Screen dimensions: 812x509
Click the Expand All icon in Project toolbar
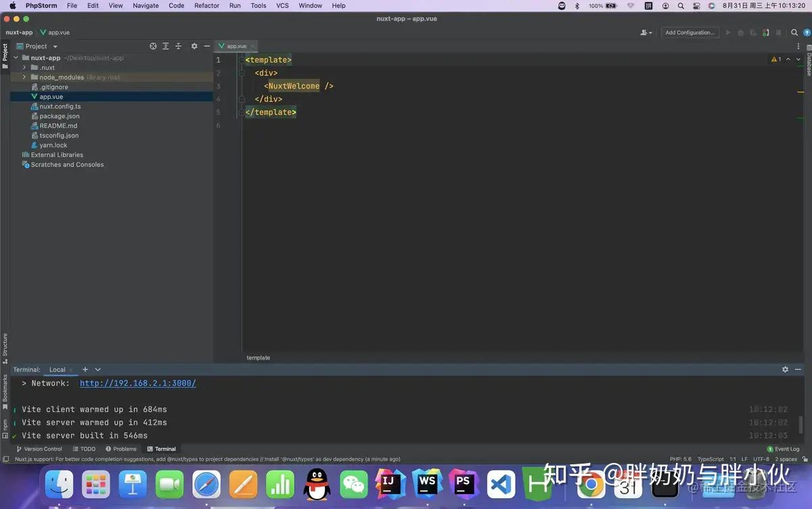pos(166,46)
